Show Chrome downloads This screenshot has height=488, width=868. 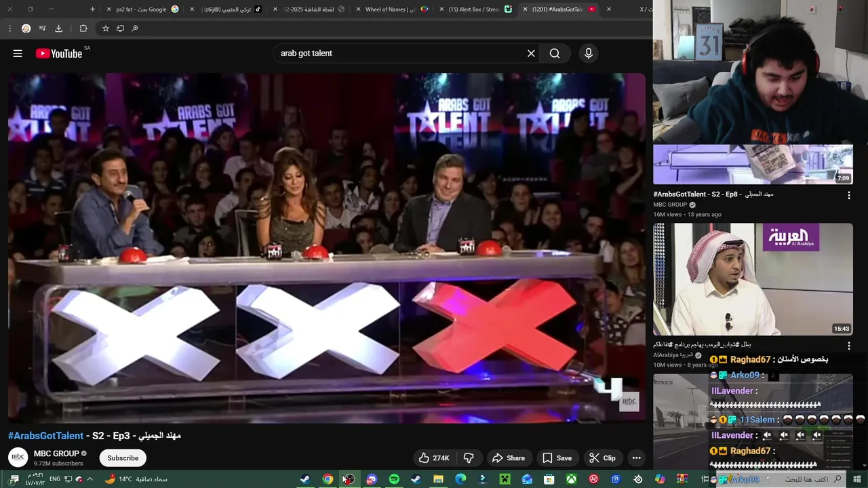point(58,28)
